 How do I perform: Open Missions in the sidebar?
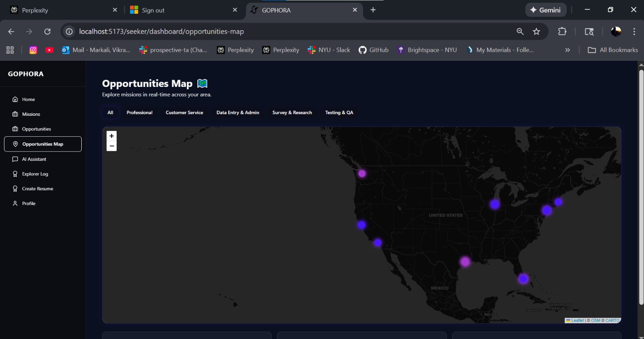[x=43, y=114]
